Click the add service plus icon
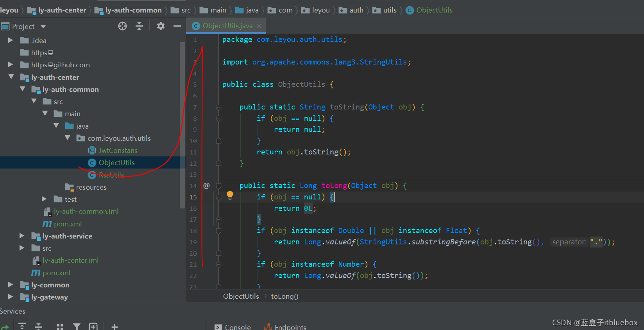Screen dimensions: 644x330 [x=114, y=326]
